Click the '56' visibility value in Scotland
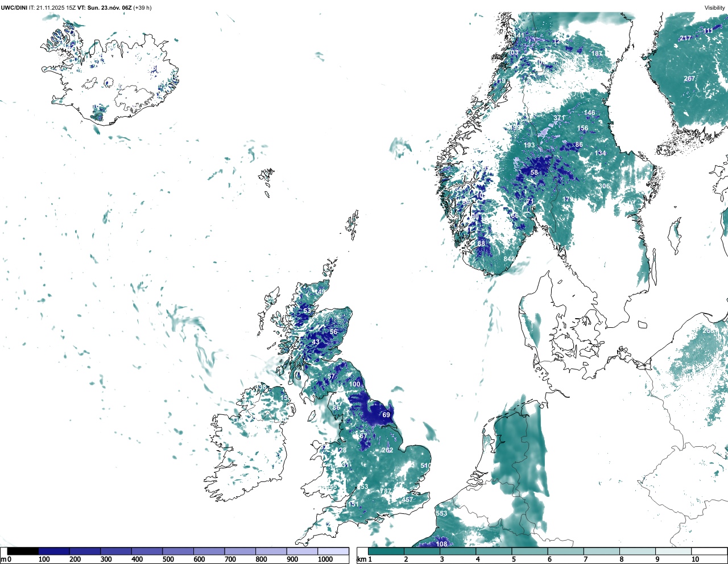Screen dimensions: 728x564 (333, 332)
